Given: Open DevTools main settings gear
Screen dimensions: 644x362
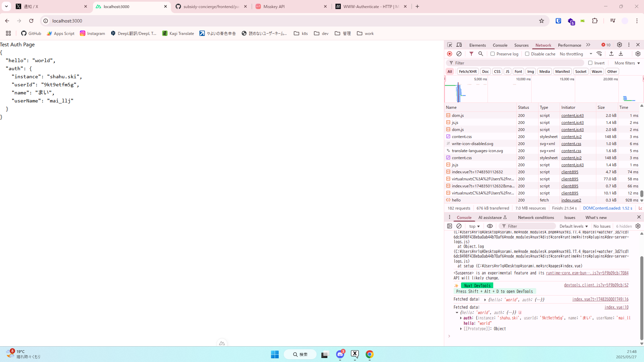Looking at the screenshot, I should click(x=619, y=45).
